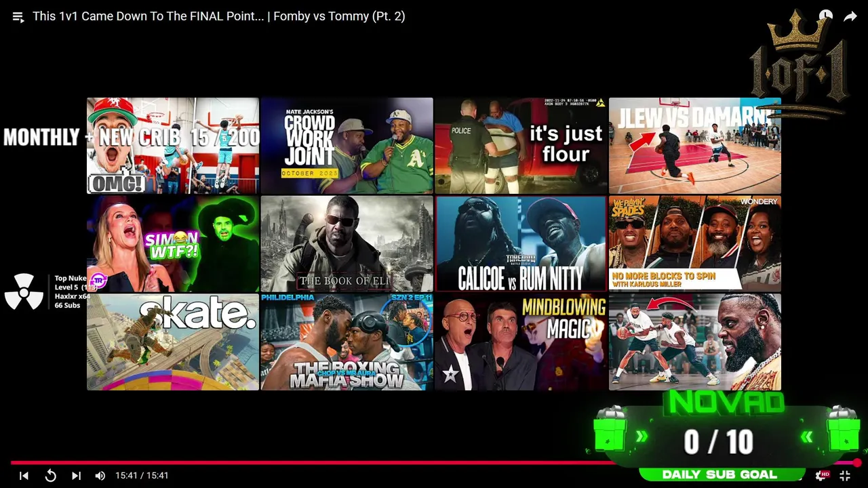The height and width of the screenshot is (488, 868).
Task: Open the playlist menu icon
Action: (18, 16)
